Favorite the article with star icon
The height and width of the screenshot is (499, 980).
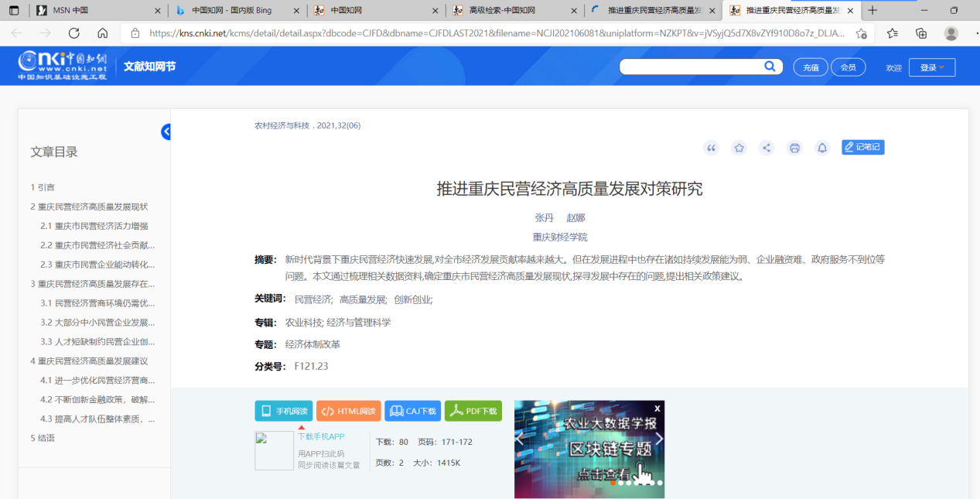(x=739, y=148)
